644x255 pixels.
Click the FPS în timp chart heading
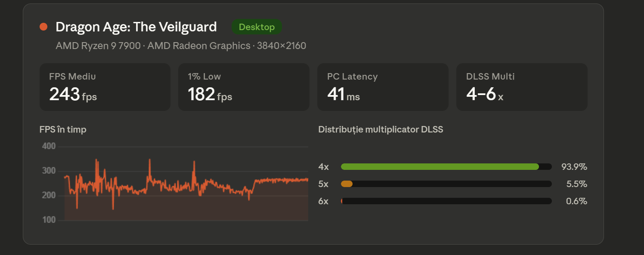coord(63,129)
